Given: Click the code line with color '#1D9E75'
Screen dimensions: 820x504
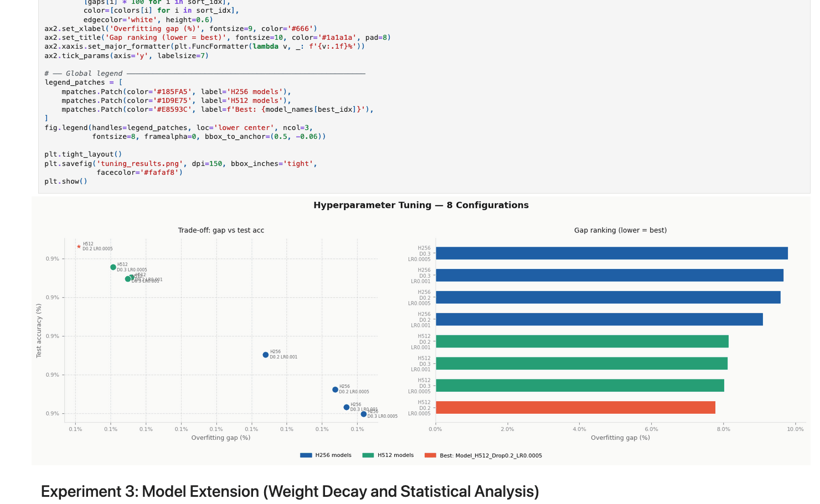Looking at the screenshot, I should pos(176,101).
